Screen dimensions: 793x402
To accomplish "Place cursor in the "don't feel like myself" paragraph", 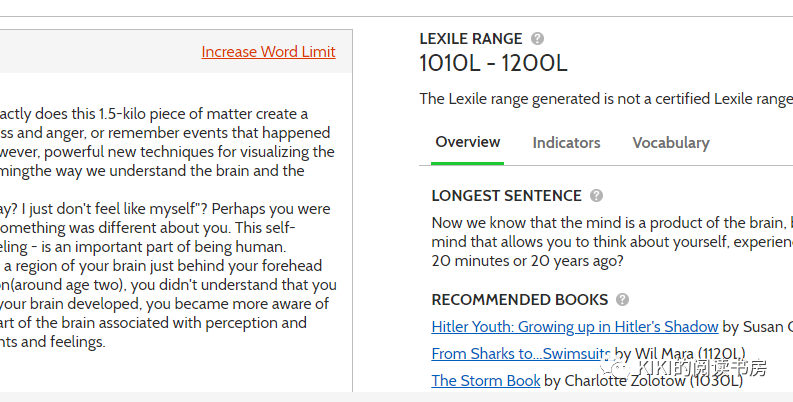I will [168, 275].
